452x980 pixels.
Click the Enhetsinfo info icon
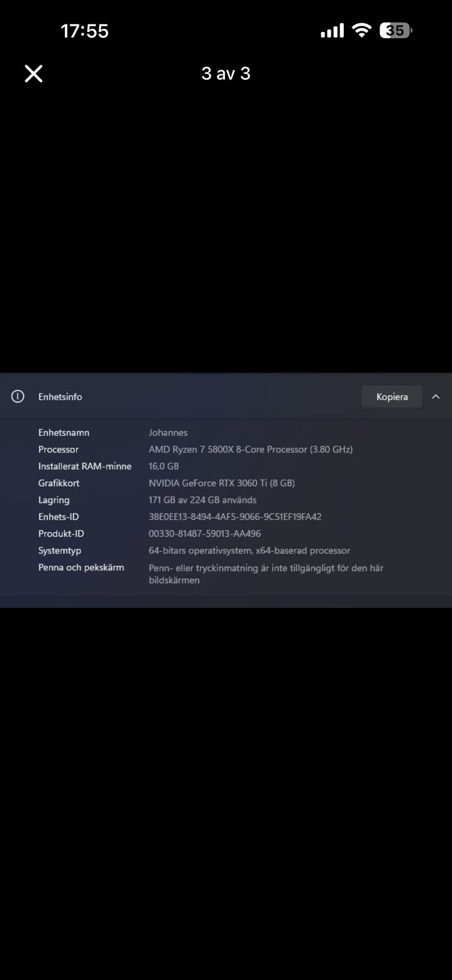tap(18, 397)
